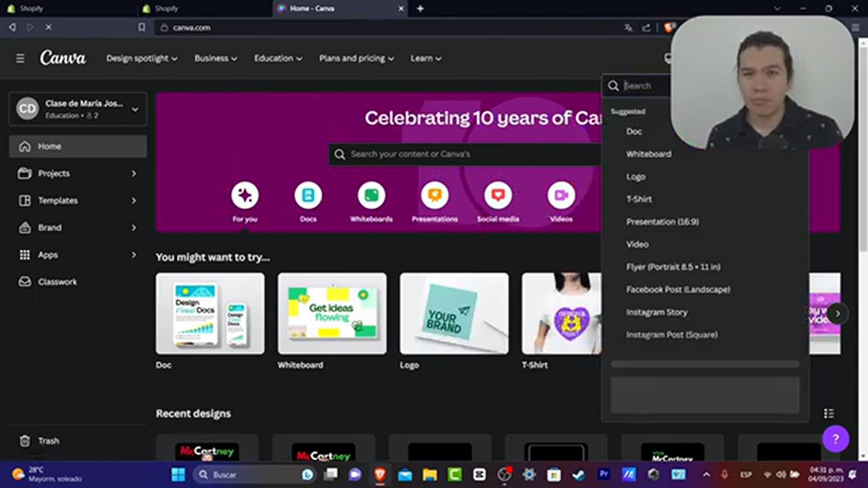Select Whiteboard from suggested list
The image size is (868, 488).
pyautogui.click(x=648, y=154)
